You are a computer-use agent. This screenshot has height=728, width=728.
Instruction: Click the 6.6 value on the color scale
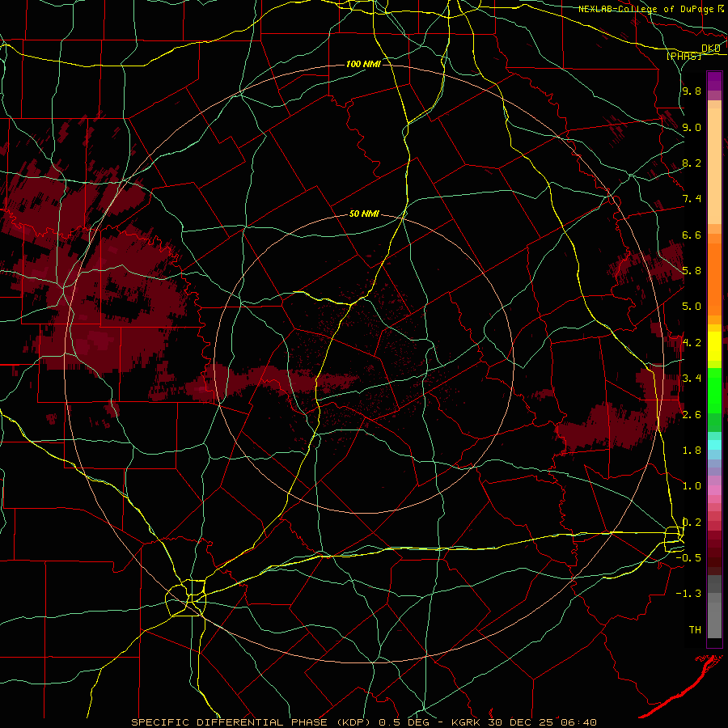(692, 235)
